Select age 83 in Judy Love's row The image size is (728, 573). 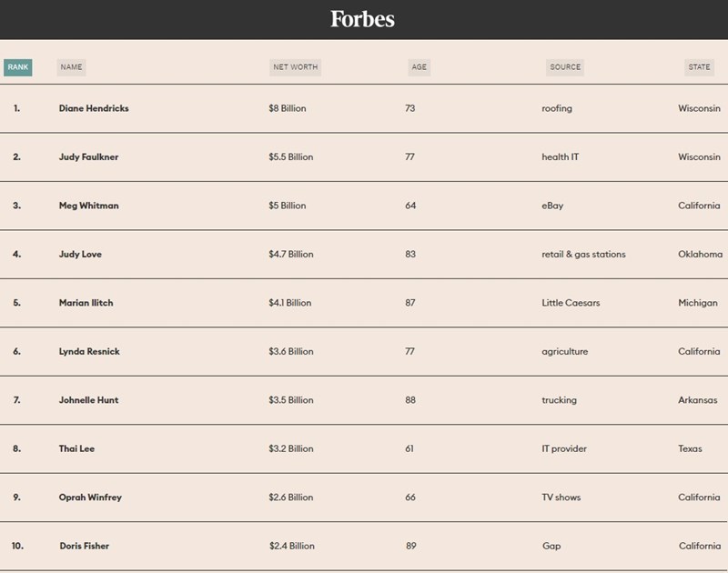click(x=410, y=255)
